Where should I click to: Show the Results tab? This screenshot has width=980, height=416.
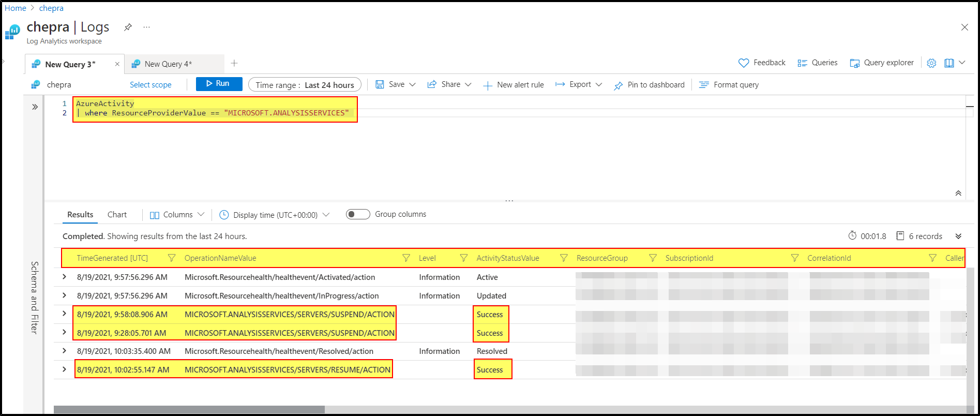pos(80,215)
